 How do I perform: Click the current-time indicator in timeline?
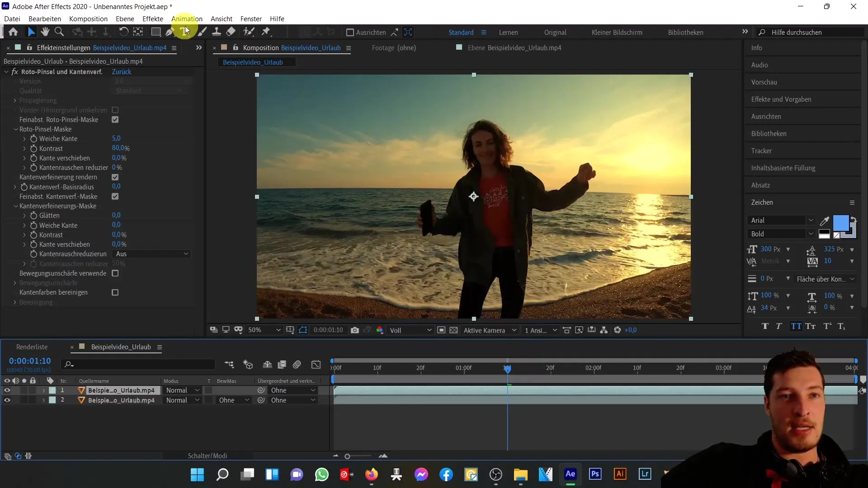(x=507, y=369)
